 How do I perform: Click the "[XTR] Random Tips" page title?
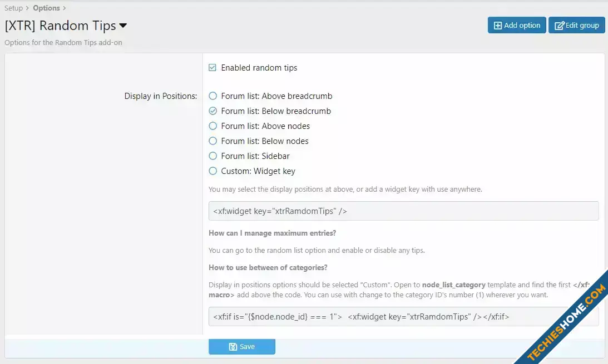tap(60, 26)
